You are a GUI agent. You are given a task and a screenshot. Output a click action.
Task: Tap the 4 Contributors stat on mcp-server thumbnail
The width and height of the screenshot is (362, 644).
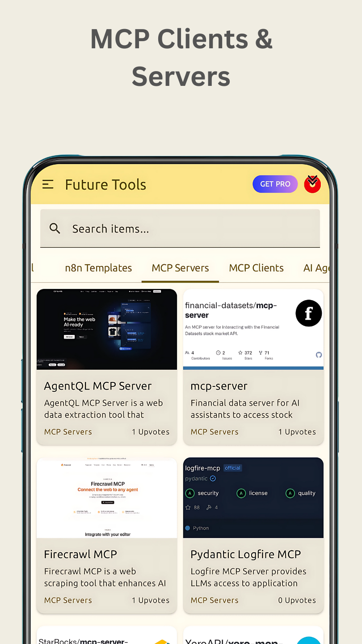click(x=197, y=355)
